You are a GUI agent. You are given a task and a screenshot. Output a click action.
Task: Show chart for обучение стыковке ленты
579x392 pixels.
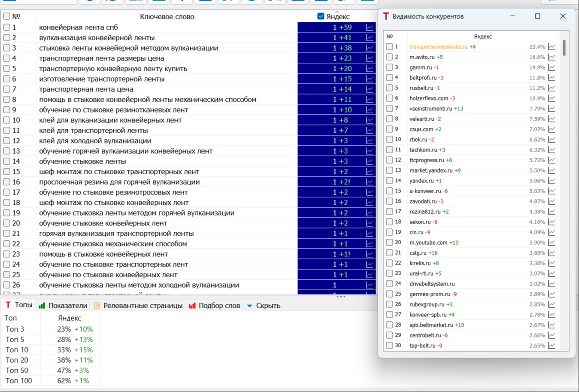click(370, 161)
